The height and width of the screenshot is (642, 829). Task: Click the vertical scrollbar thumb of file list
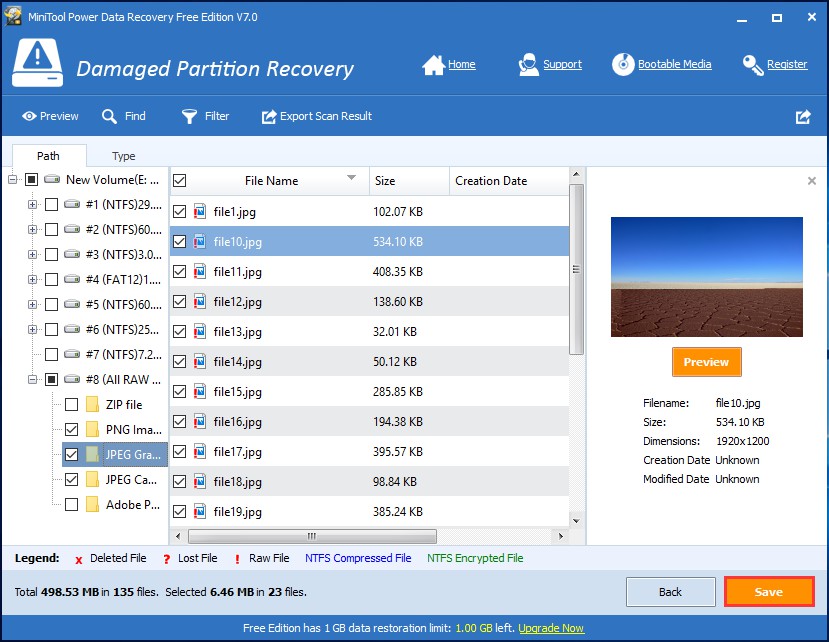pos(576,269)
